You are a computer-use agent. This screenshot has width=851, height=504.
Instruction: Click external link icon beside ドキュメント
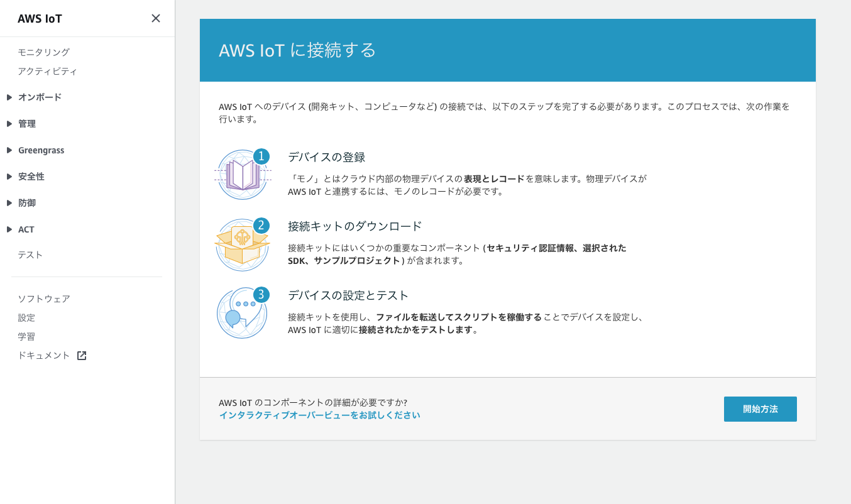tap(82, 356)
